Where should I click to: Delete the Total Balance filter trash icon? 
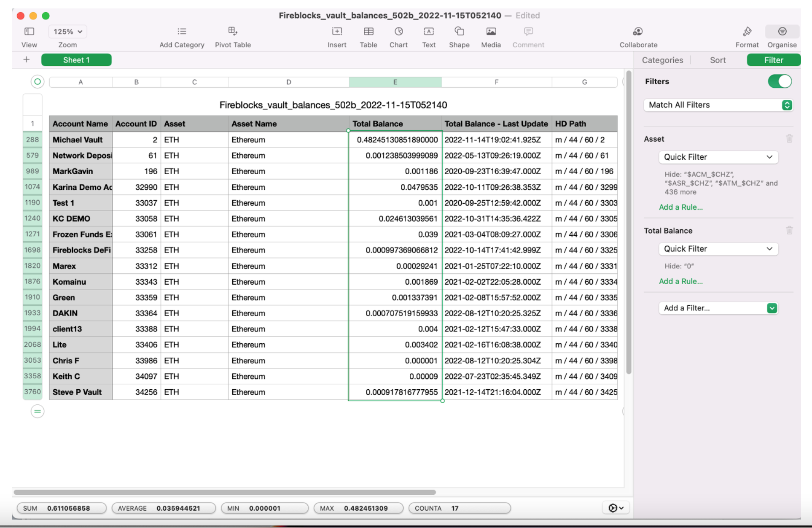(789, 230)
